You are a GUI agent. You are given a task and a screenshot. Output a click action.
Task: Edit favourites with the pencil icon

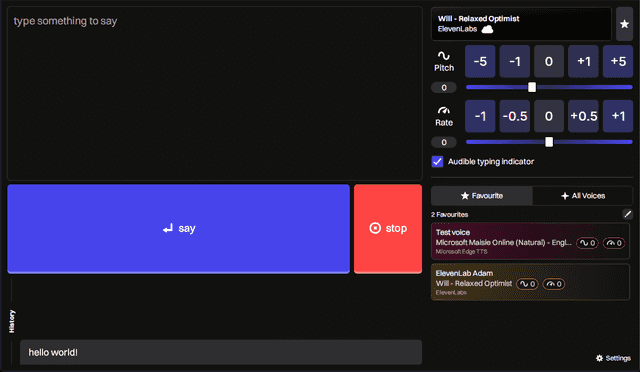[x=627, y=214]
